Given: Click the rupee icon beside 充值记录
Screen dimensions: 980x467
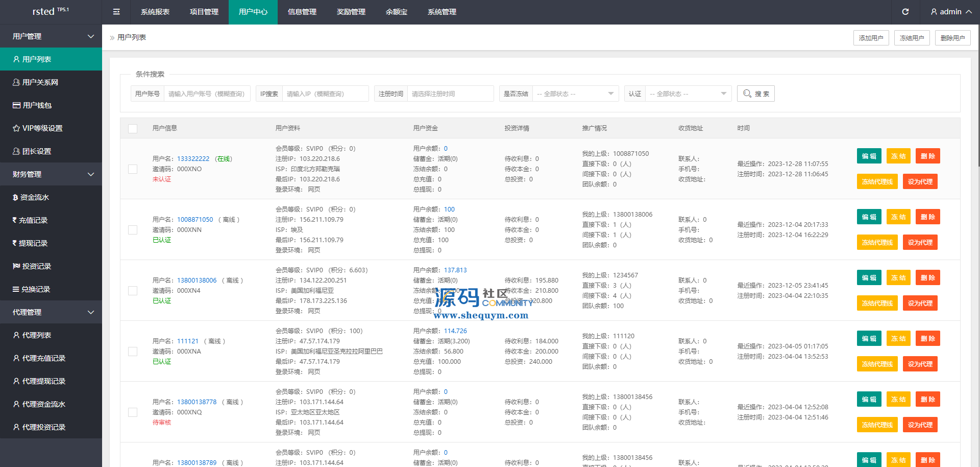Looking at the screenshot, I should (15, 220).
